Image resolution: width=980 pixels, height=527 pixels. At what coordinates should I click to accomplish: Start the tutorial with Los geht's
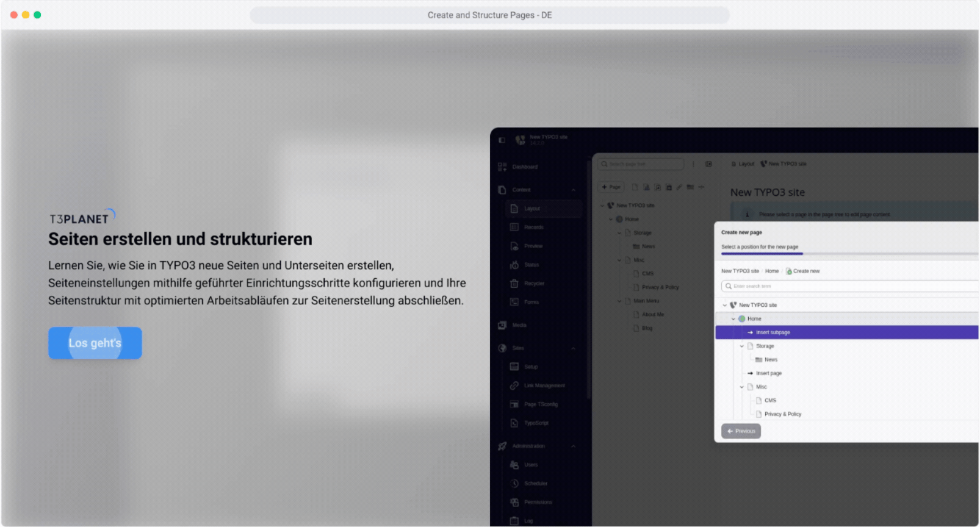[95, 343]
